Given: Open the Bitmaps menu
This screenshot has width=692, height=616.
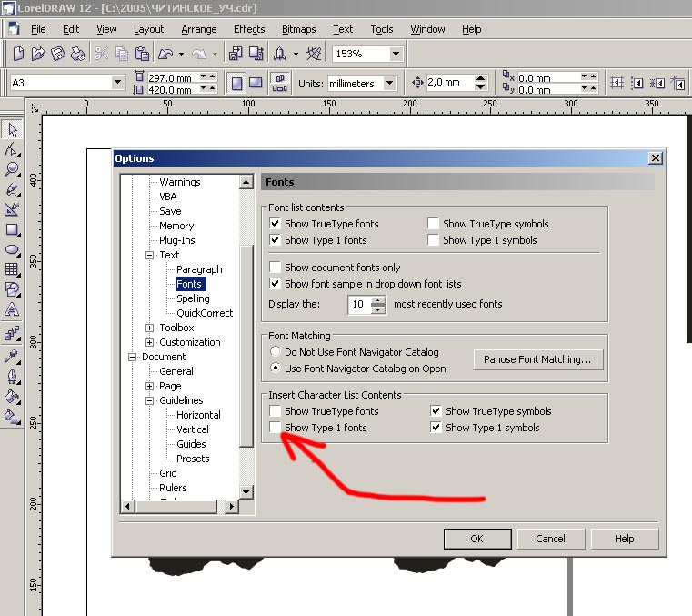Looking at the screenshot, I should [299, 30].
